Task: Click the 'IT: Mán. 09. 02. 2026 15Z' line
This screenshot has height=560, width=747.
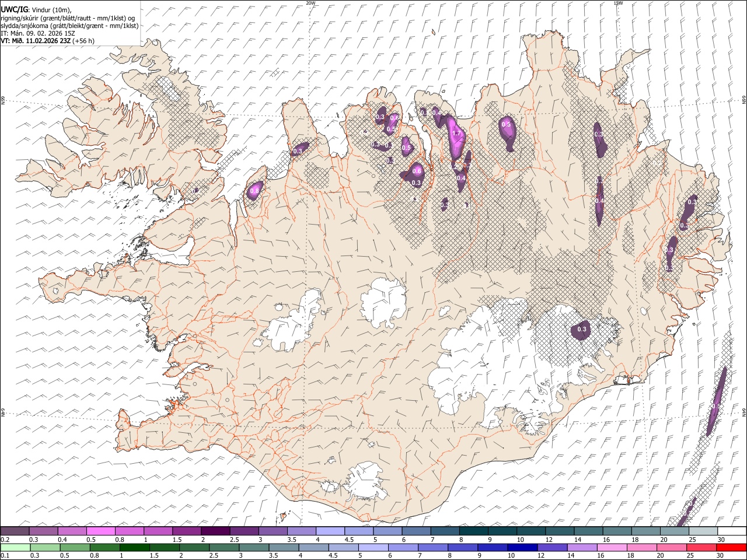Action: [x=38, y=33]
